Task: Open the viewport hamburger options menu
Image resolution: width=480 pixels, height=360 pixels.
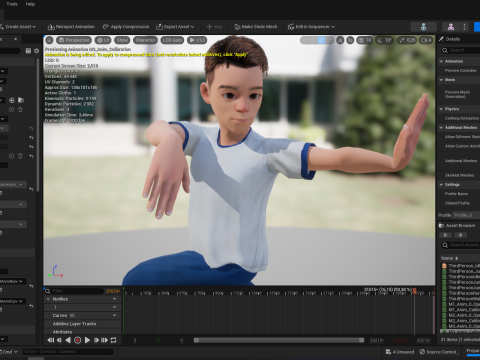Action: (49, 40)
